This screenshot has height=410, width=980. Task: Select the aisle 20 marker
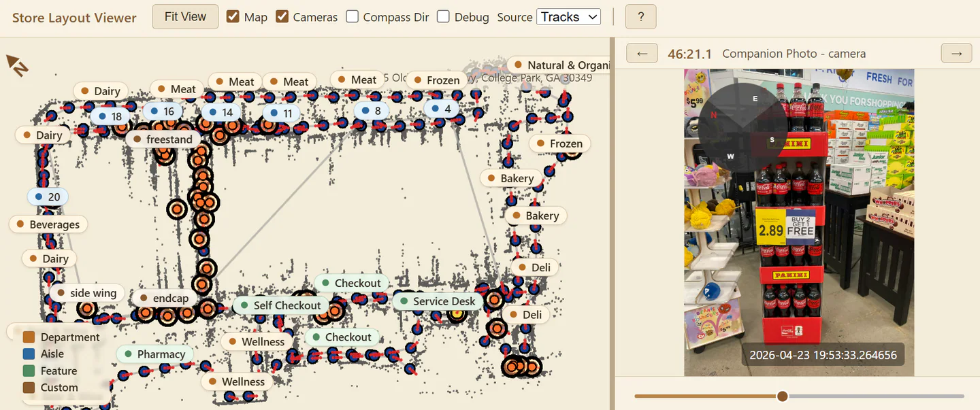tap(48, 197)
